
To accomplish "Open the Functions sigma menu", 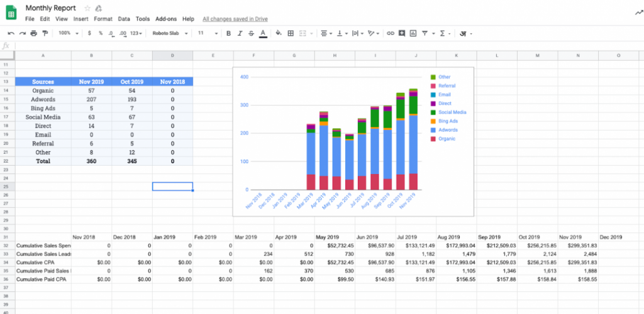I will 445,33.
